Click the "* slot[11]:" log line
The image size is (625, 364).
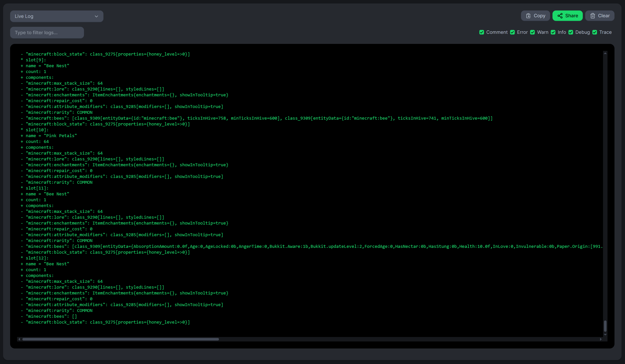pyautogui.click(x=35, y=188)
